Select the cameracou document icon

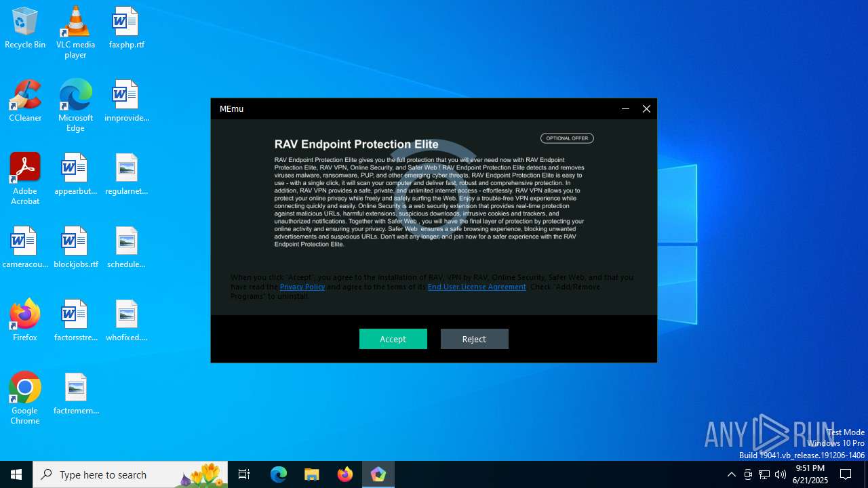(25, 247)
